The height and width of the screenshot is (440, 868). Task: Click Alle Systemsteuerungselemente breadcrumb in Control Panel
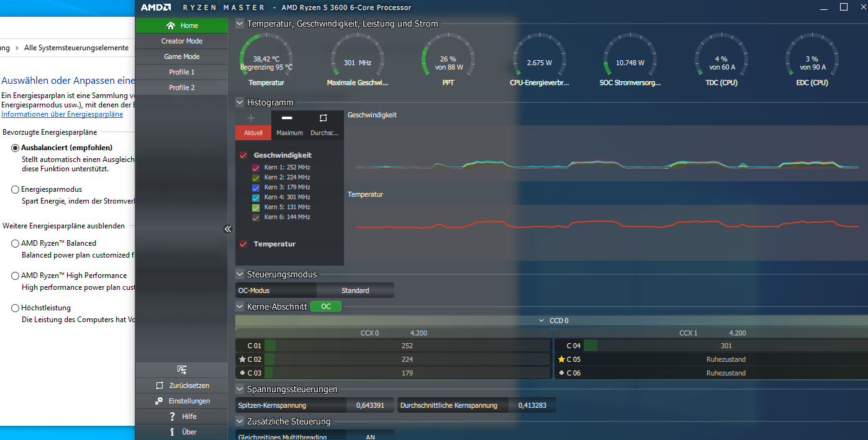tap(76, 48)
